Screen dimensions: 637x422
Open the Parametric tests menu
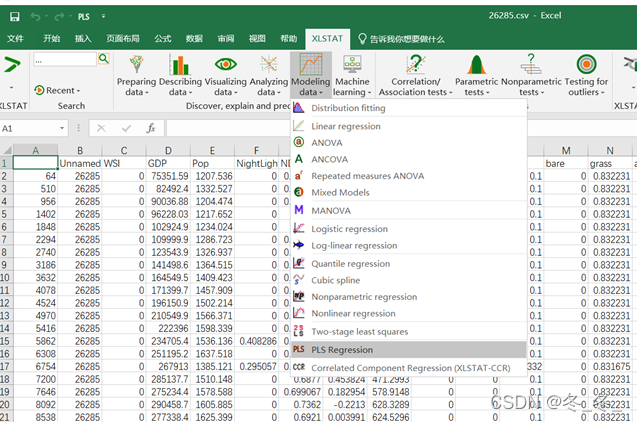tap(476, 75)
